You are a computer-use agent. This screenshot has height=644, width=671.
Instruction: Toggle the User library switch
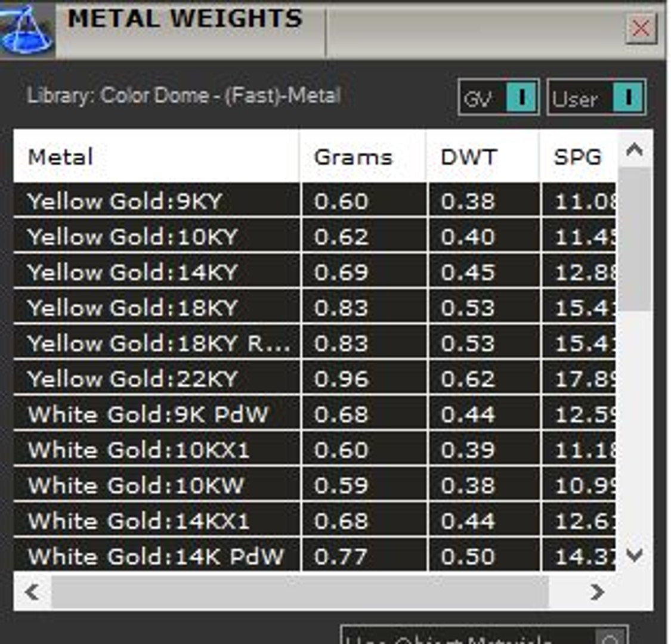(628, 97)
